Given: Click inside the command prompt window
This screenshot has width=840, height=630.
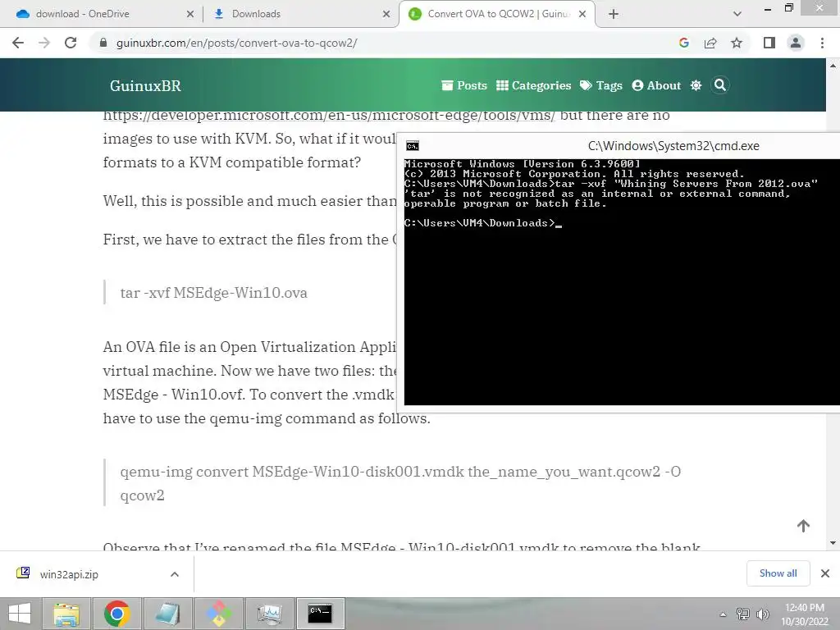Looking at the screenshot, I should 622,282.
